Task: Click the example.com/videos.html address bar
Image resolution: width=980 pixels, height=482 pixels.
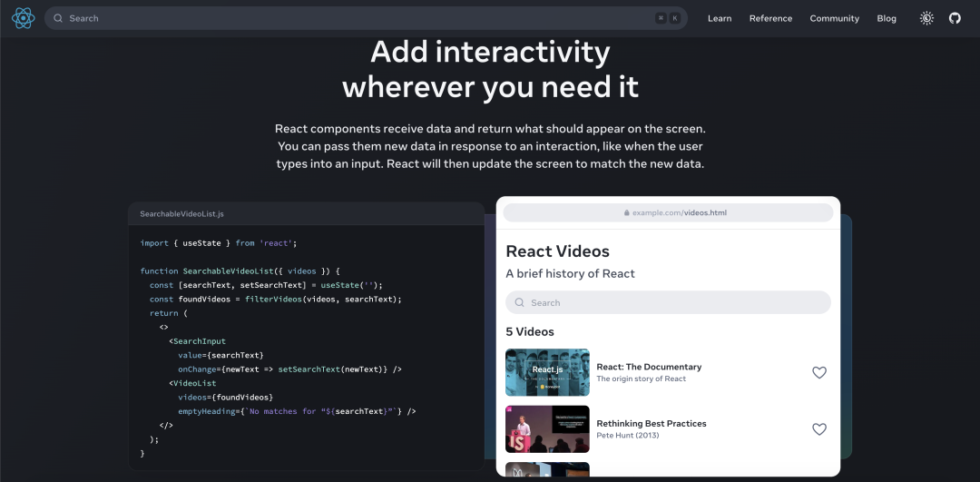Action: tap(668, 212)
